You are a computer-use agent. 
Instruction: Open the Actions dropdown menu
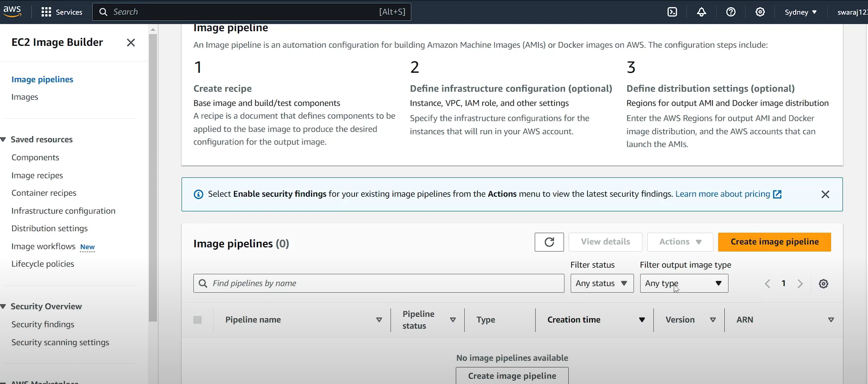(680, 242)
